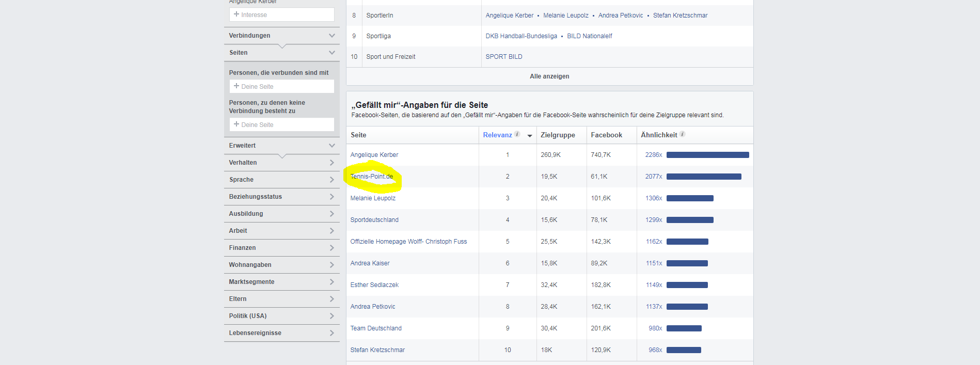Add an interest in Interesse field
Viewport: 980px width, 365px height.
pyautogui.click(x=282, y=14)
